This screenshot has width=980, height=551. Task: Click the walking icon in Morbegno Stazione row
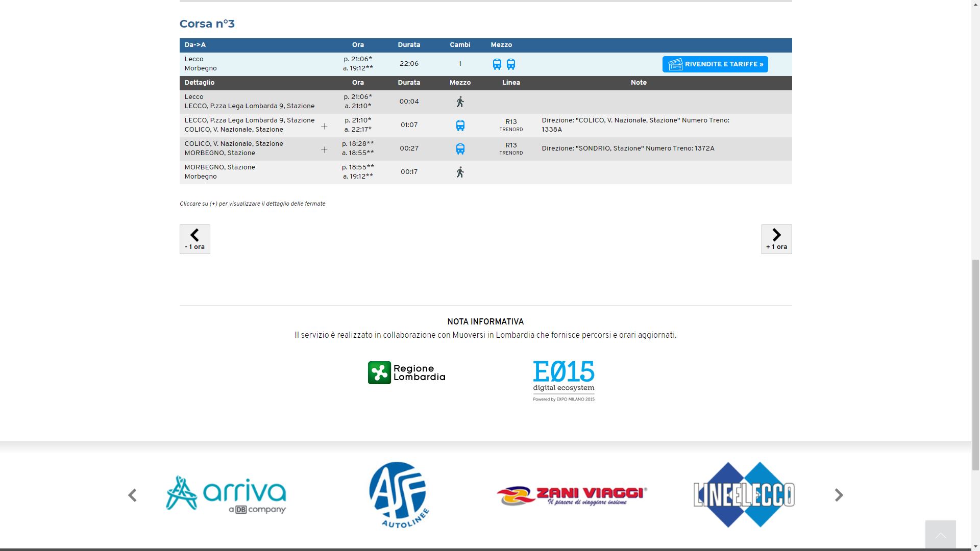[x=460, y=172]
